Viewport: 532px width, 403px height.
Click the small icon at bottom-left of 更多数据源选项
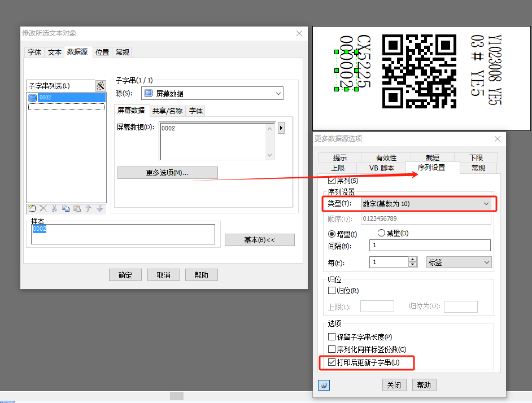(x=324, y=385)
